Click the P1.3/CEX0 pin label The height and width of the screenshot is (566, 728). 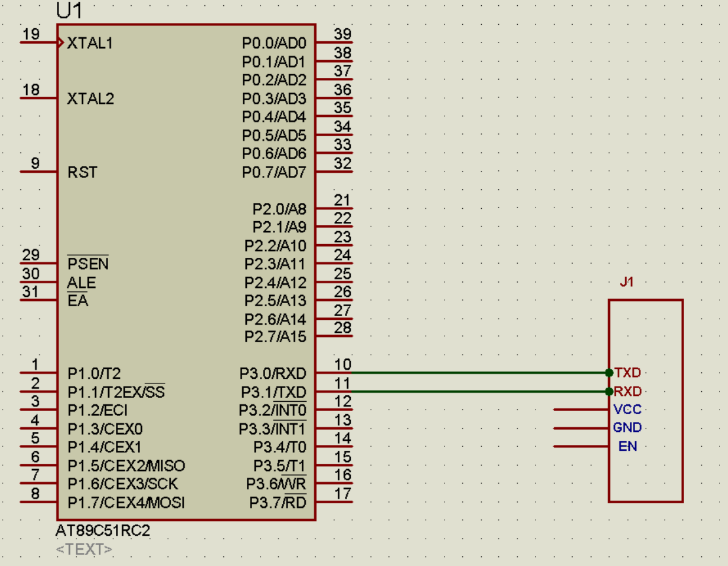[105, 429]
